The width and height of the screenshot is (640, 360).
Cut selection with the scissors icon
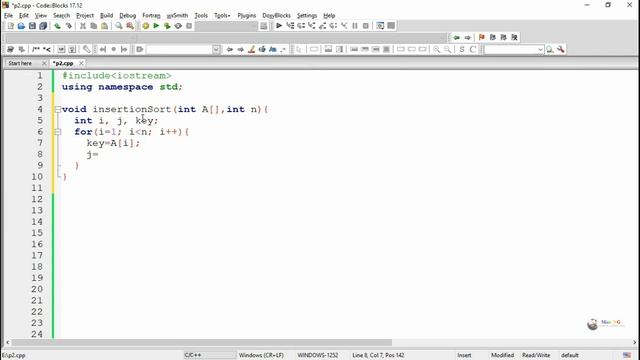click(83, 26)
